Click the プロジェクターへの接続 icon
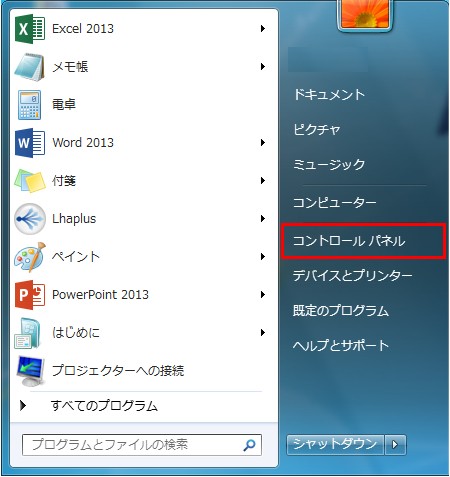The image size is (450, 477). [30, 371]
